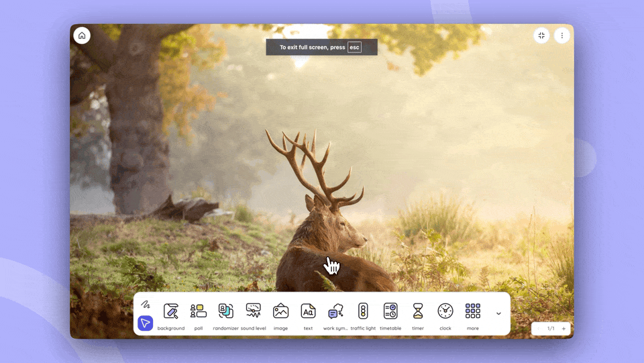The height and width of the screenshot is (363, 644).
Task: Go to previous page arrow
Action: click(x=538, y=329)
